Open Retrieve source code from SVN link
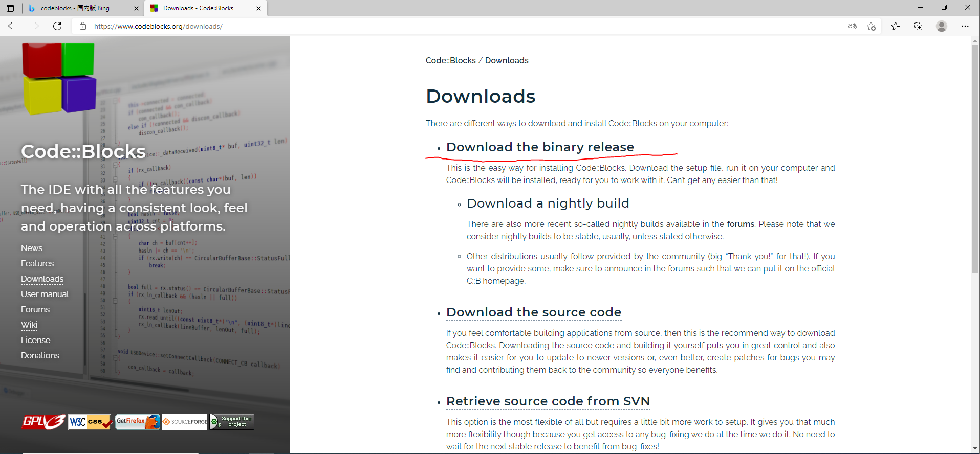This screenshot has height=454, width=980. 548,401
